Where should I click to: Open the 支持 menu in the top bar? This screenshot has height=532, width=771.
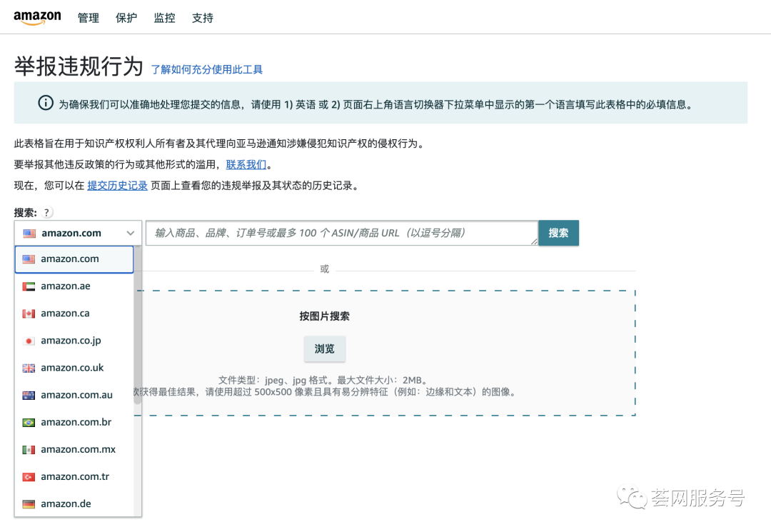(x=203, y=18)
